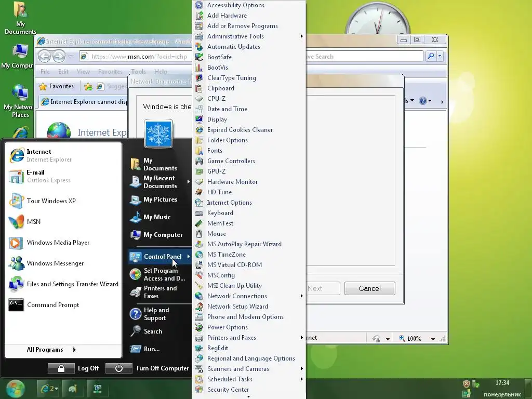Viewport: 532px width, 399px height.
Task: Click the Keyboard icon
Action: click(199, 213)
